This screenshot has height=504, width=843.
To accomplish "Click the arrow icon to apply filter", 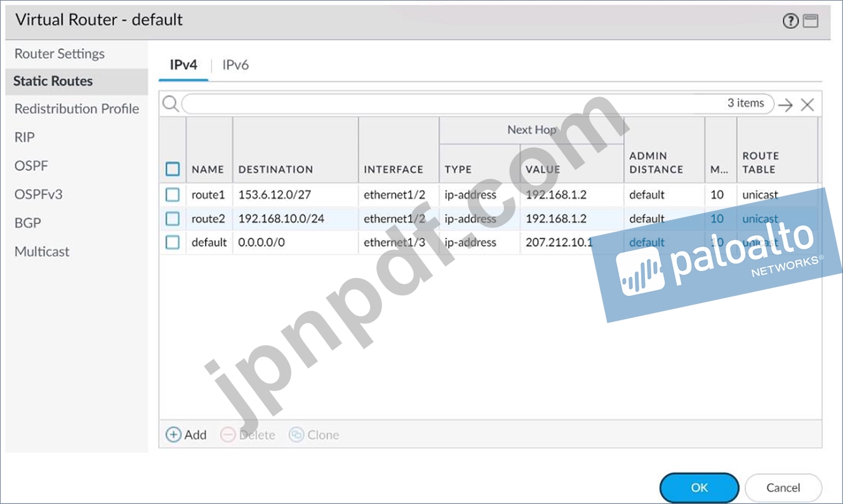I will point(786,105).
